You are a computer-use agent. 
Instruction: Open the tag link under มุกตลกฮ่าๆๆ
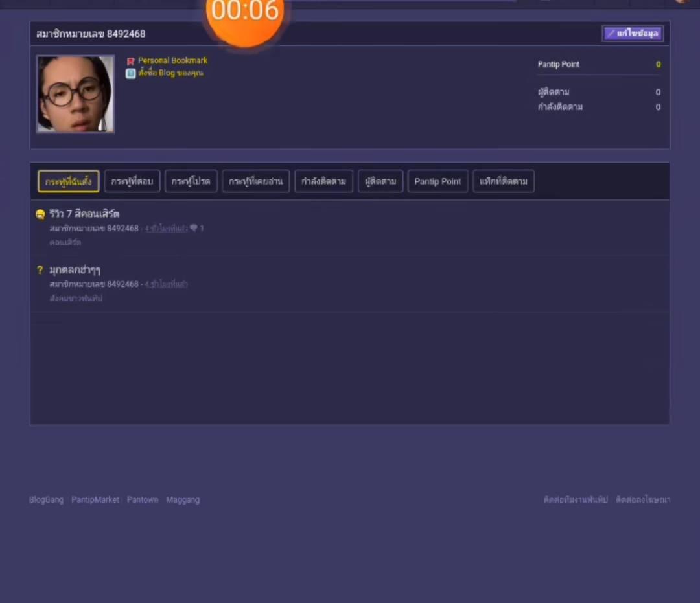pyautogui.click(x=76, y=298)
